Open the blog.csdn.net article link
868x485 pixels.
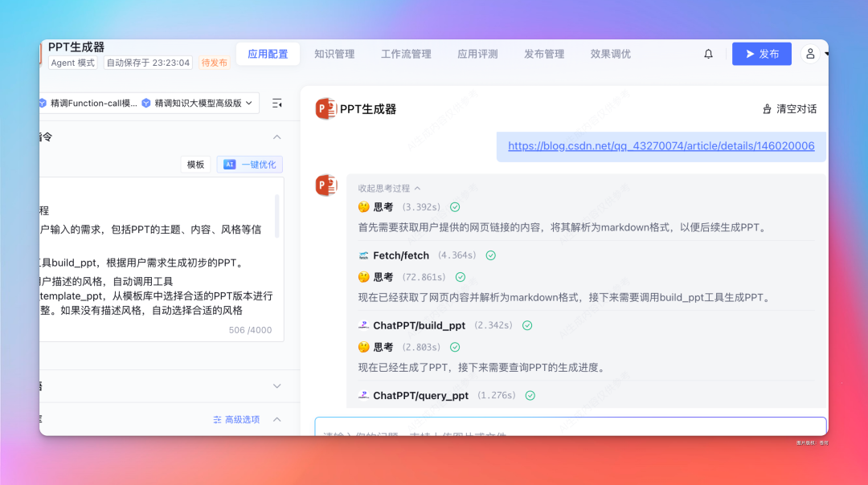coord(661,146)
